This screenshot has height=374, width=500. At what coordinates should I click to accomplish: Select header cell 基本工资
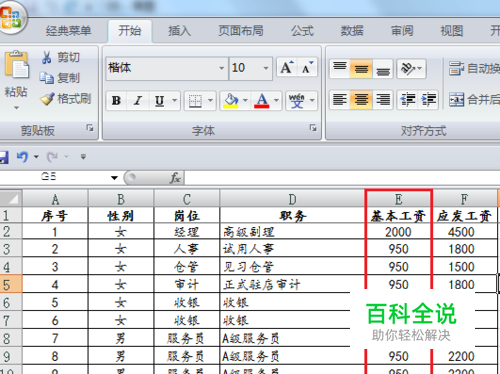tap(399, 216)
